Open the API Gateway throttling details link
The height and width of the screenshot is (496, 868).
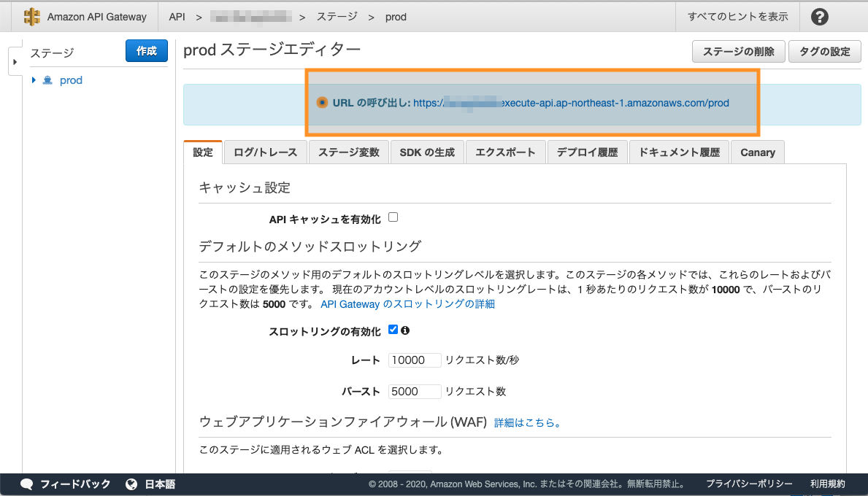407,304
